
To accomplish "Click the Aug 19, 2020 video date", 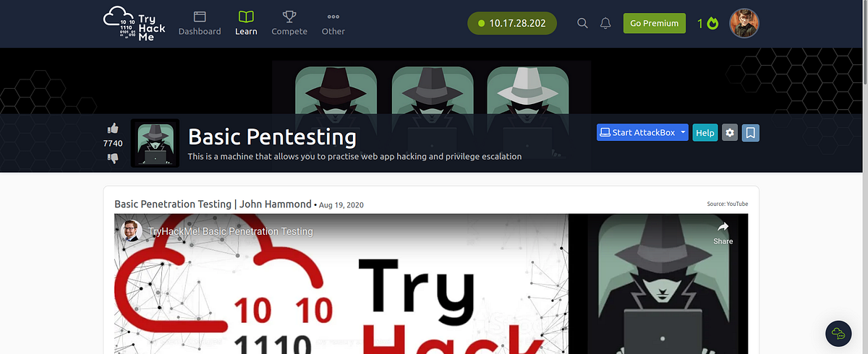I will [341, 205].
